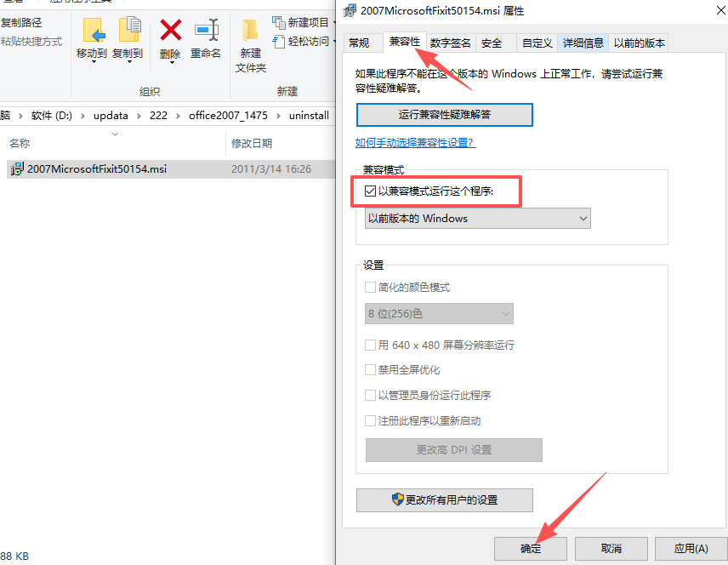This screenshot has width=728, height=565.
Task: Expand breadcrumb chevron after 软件 (D:)
Action: (82, 116)
